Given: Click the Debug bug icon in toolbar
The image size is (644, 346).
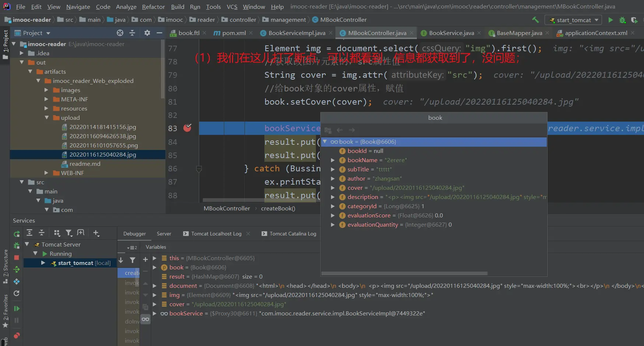Looking at the screenshot, I should pos(622,20).
